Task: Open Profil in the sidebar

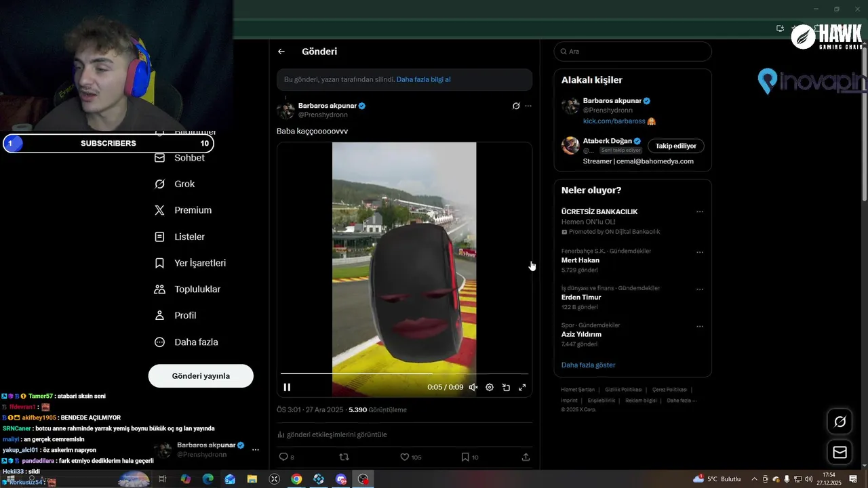Action: 176,315
